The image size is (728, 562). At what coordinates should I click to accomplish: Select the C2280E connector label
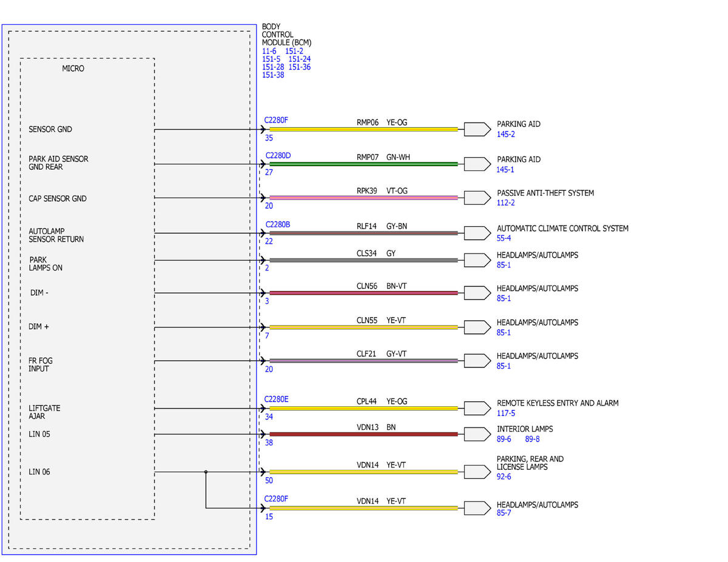pyautogui.click(x=277, y=399)
